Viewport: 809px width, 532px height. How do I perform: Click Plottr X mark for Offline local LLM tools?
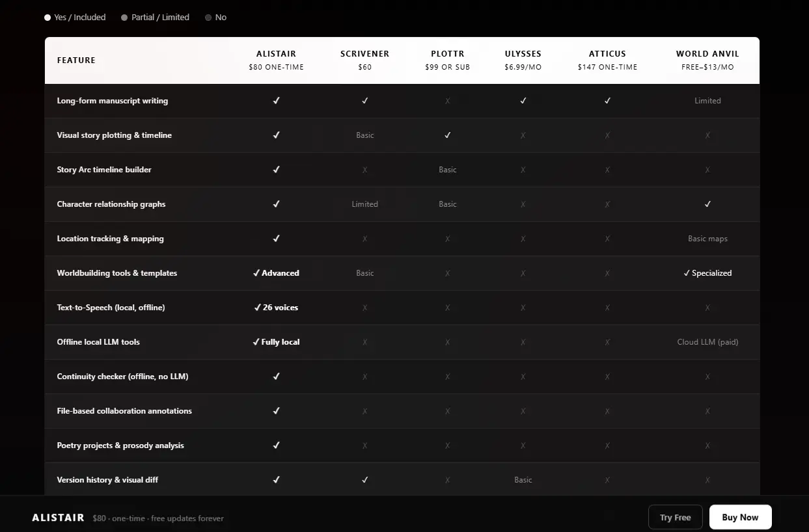click(447, 342)
